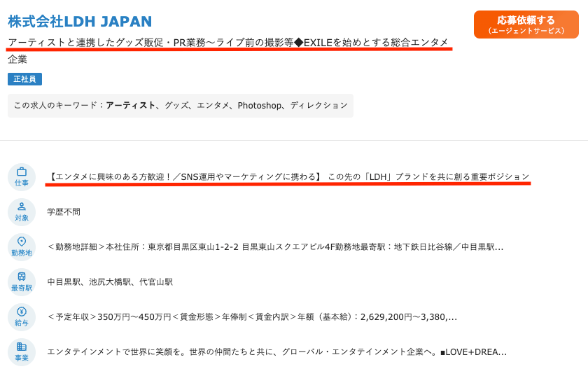Screen dimensions: 588x369
Task: Click the 正社員 employment tag
Action: [24, 79]
